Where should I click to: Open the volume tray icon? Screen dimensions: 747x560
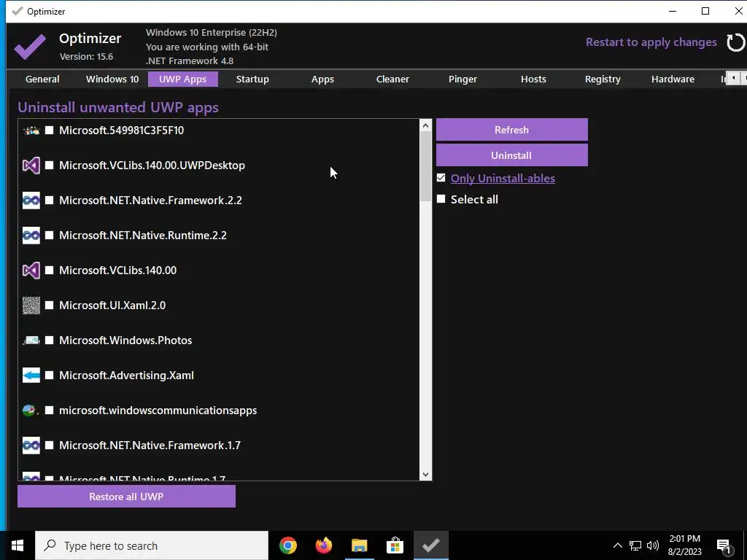coord(653,545)
